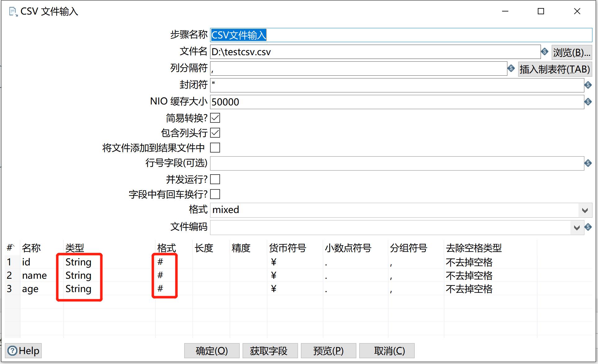The height and width of the screenshot is (364, 598).
Task: Uncheck the 简易转换? checkbox
Action: click(215, 118)
